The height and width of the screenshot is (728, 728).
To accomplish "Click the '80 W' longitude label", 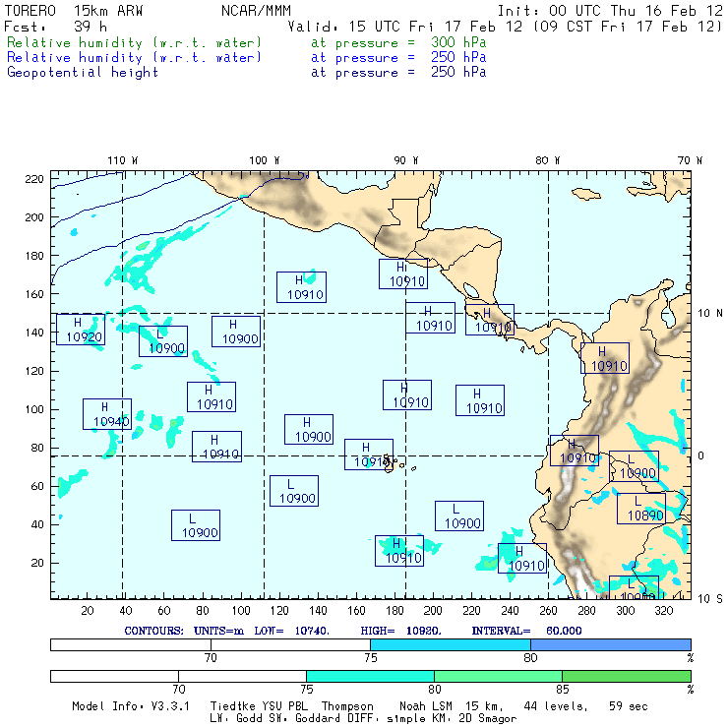I will pos(547,160).
